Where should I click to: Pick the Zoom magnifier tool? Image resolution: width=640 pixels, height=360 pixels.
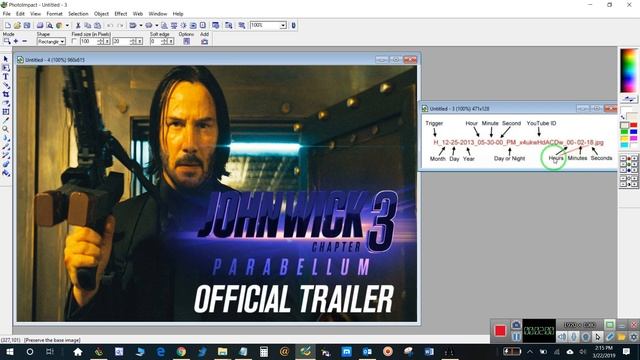tap(6, 129)
